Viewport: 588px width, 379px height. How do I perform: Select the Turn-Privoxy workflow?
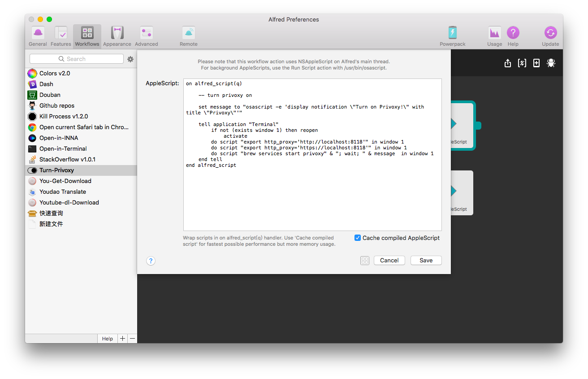pyautogui.click(x=81, y=170)
